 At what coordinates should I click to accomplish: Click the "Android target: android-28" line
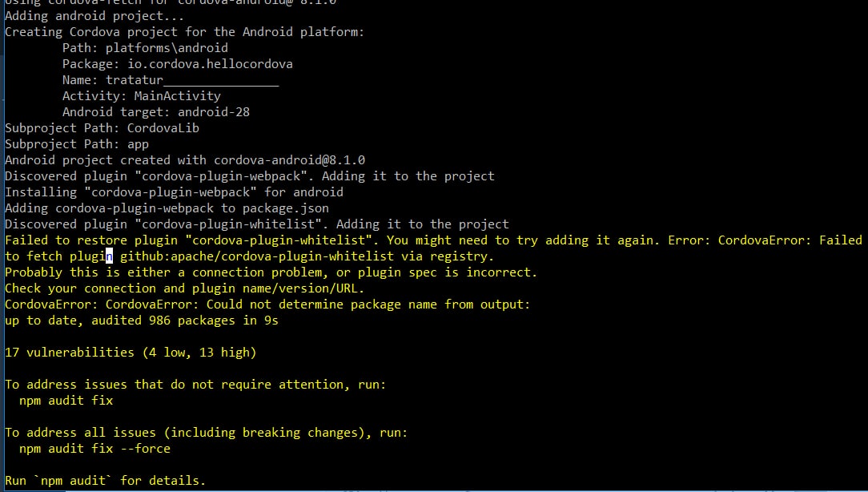155,112
